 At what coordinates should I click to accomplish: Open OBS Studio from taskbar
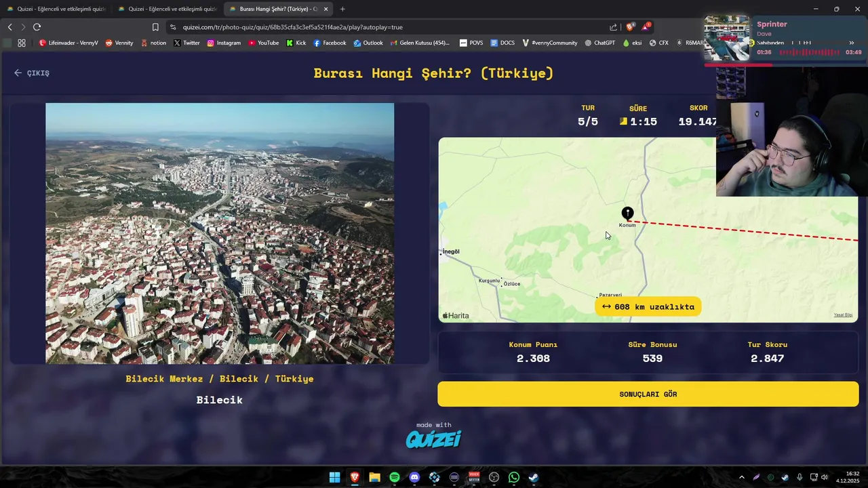pos(494,477)
